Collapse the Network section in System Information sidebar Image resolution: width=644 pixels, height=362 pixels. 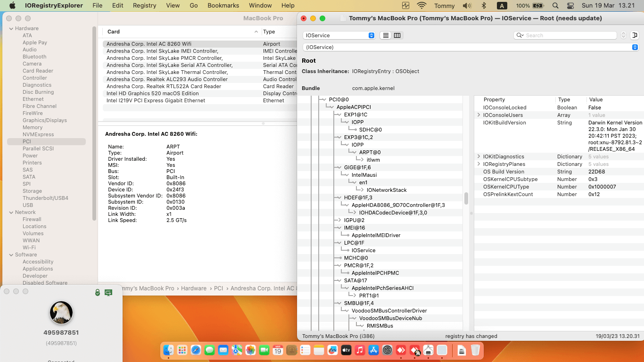tap(11, 212)
